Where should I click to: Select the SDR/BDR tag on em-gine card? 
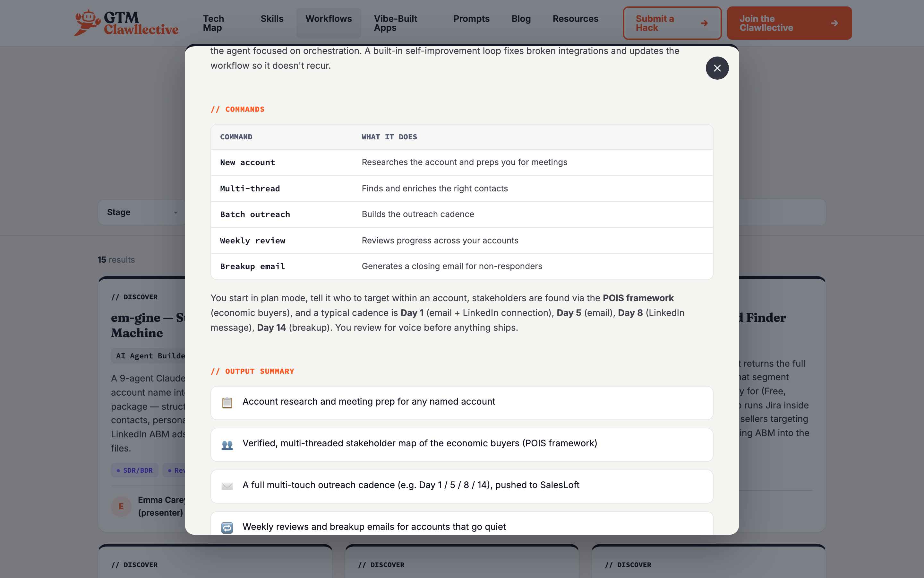click(x=135, y=470)
